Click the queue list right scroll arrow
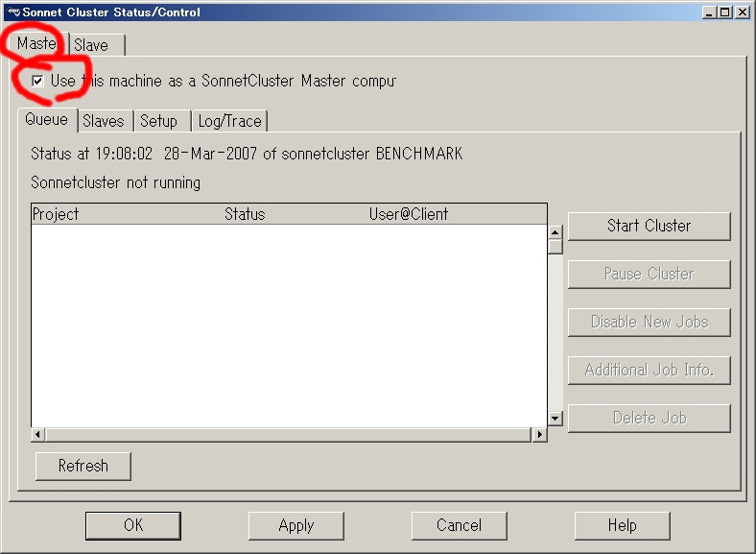 pyautogui.click(x=539, y=435)
